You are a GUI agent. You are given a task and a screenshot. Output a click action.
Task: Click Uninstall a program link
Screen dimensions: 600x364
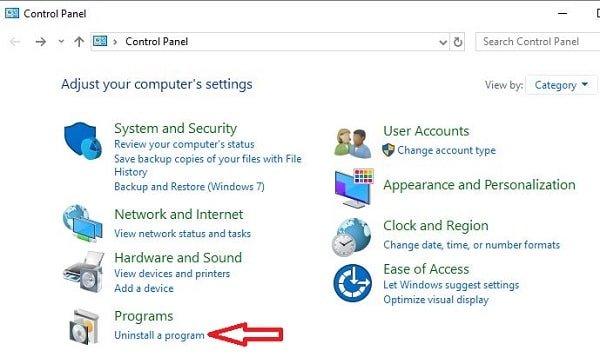159,335
